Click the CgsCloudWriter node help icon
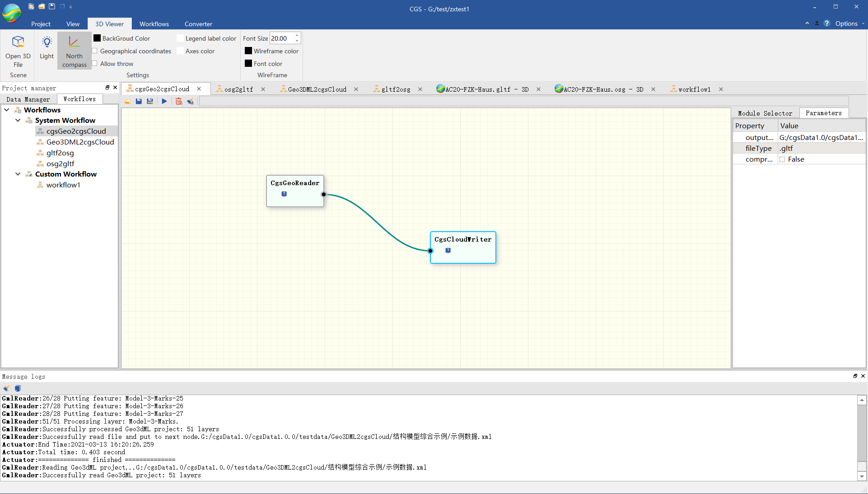The image size is (868, 494). pyautogui.click(x=448, y=251)
